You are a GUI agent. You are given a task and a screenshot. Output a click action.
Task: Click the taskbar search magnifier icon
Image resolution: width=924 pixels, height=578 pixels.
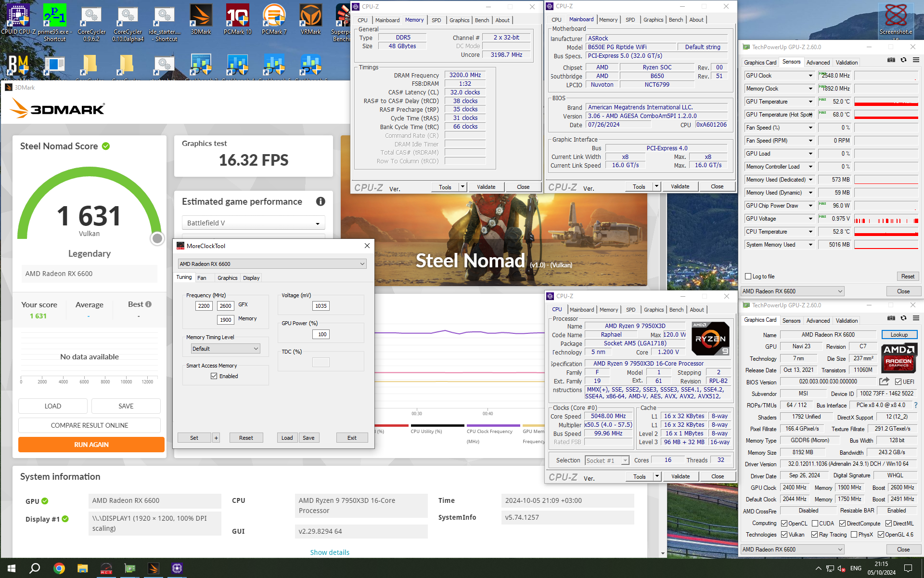pyautogui.click(x=35, y=568)
